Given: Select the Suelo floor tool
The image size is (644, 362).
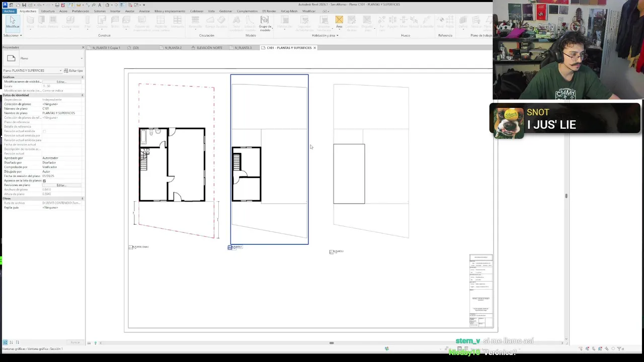Looking at the screenshot, I should tap(126, 22).
